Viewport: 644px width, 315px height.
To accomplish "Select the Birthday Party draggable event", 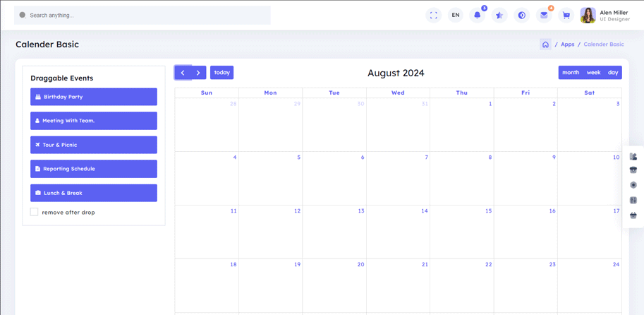I will pos(94,97).
